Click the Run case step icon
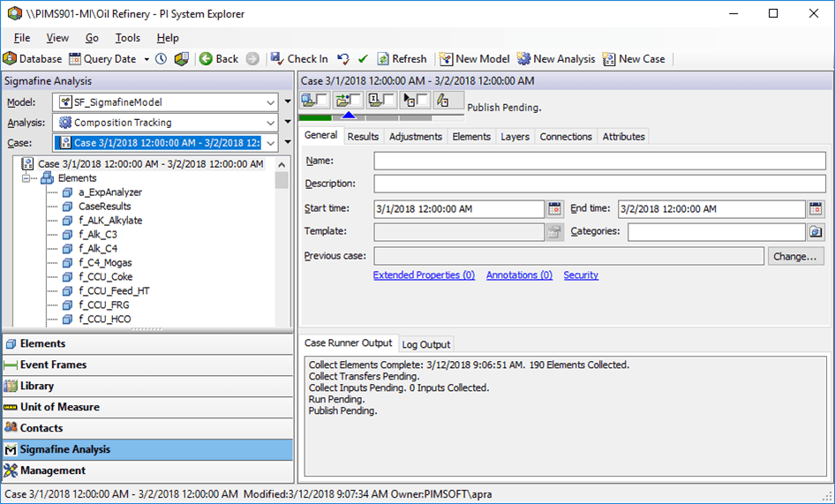This screenshot has width=835, height=504. pyautogui.click(x=409, y=100)
